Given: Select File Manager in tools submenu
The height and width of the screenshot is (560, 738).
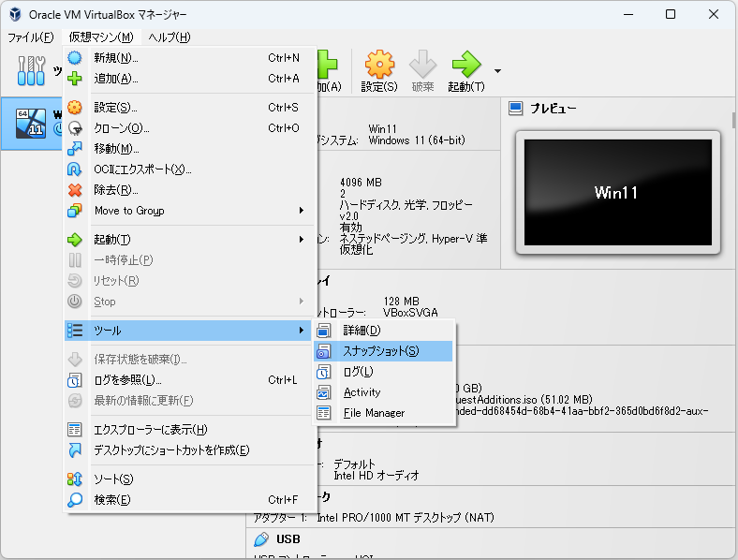Looking at the screenshot, I should pos(383,413).
